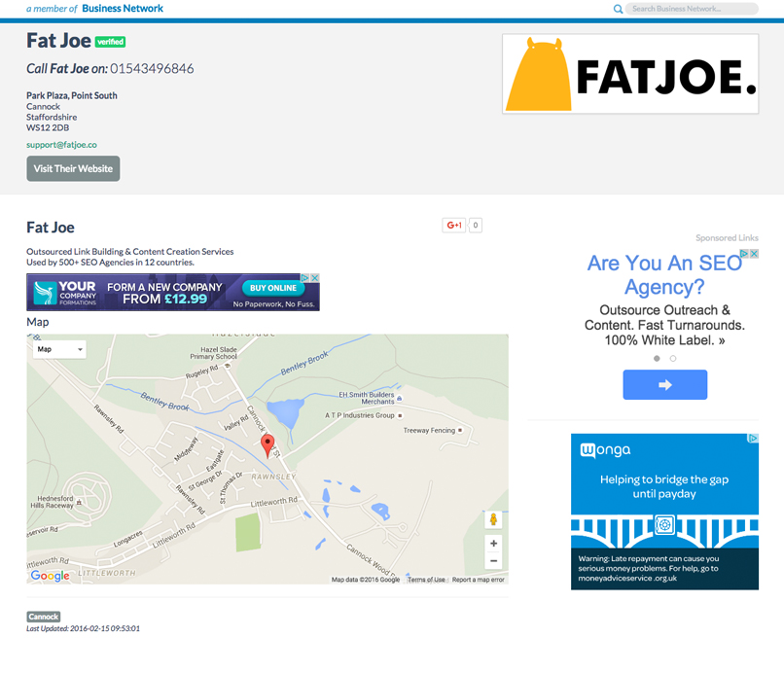Image resolution: width=784 pixels, height=673 pixels.
Task: Click the Park Plaza, Point South address line
Action: tap(72, 95)
